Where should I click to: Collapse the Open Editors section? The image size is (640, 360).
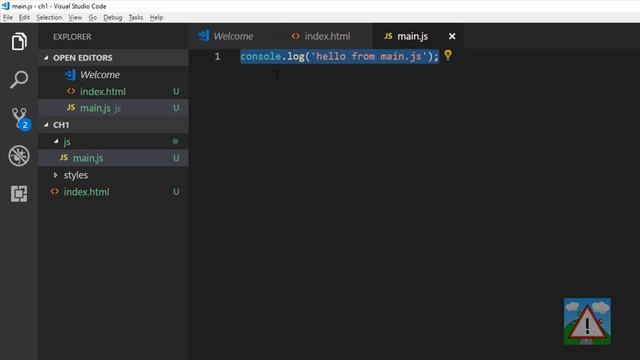click(x=113, y=58)
